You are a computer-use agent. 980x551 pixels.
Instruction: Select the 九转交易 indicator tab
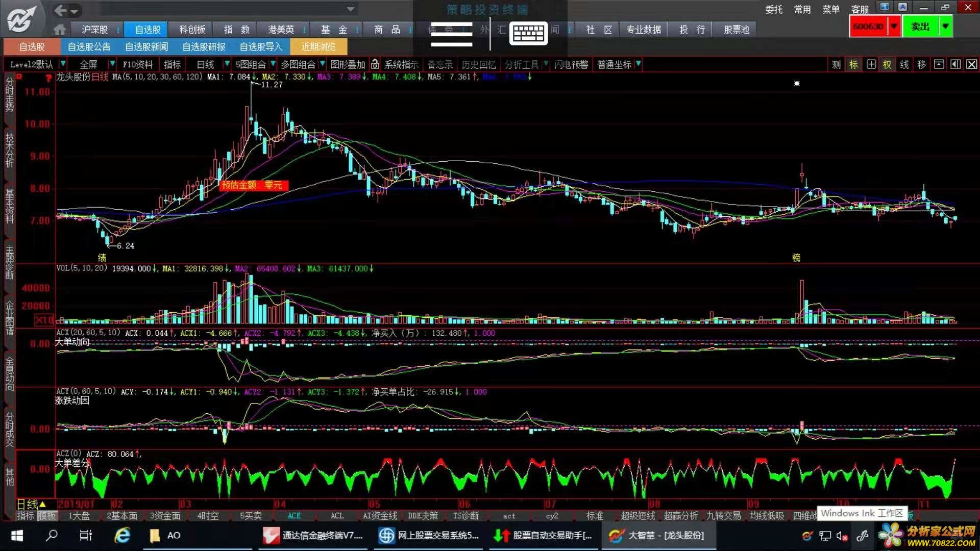[724, 516]
